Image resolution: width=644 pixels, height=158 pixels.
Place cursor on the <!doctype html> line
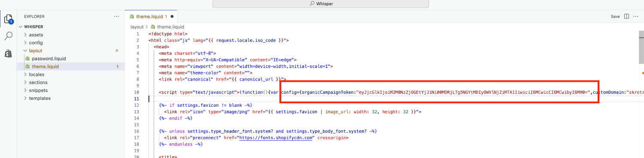click(168, 34)
